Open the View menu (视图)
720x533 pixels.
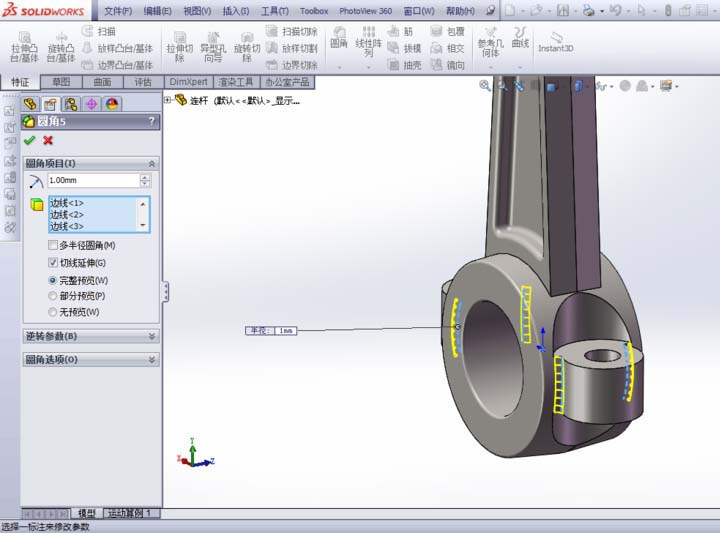point(197,11)
